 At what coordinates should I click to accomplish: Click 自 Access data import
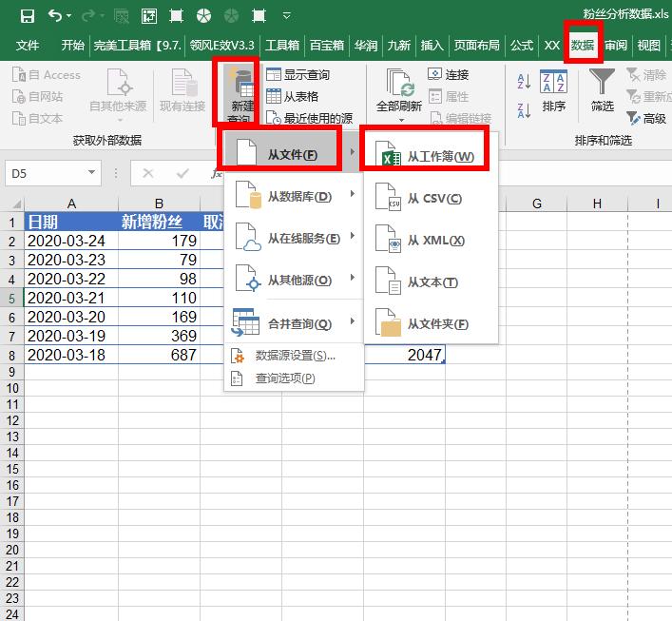(46, 74)
